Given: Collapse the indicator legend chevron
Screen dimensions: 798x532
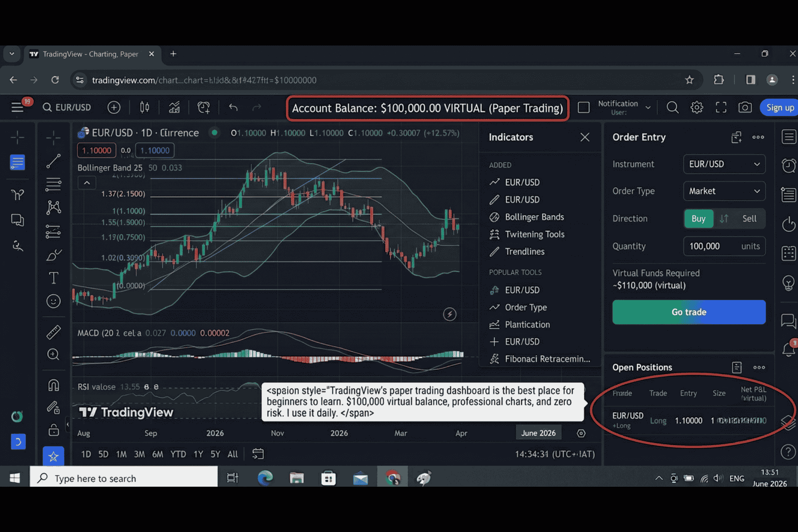Looking at the screenshot, I should (x=87, y=183).
